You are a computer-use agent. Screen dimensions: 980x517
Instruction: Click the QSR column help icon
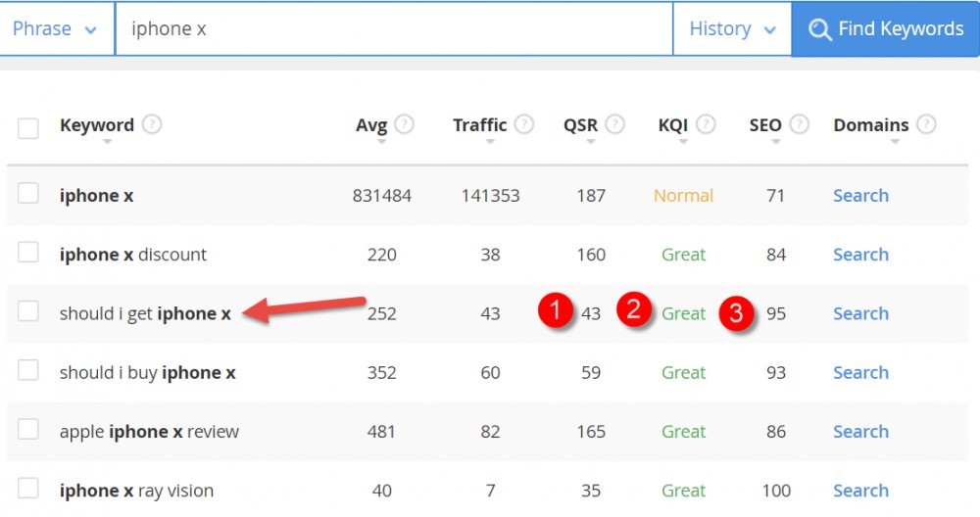[x=614, y=124]
